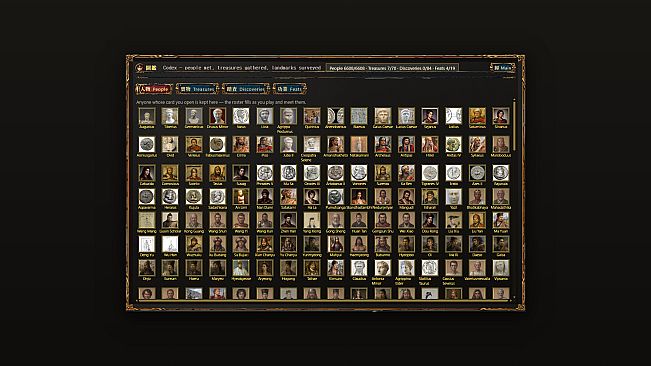The width and height of the screenshot is (651, 366).
Task: Open the Wei Xiao portrait card
Action: point(406,220)
